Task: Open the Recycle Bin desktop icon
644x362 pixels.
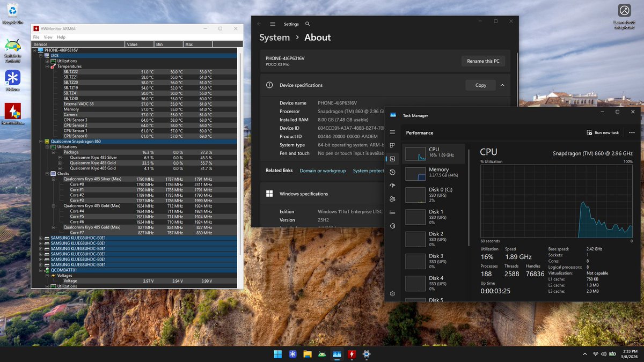Action: tap(12, 14)
